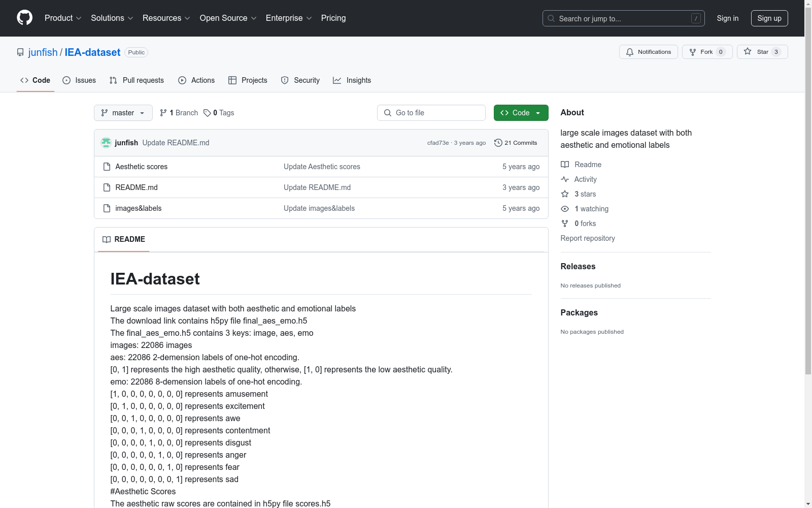Expand the Enterprise menu
The width and height of the screenshot is (812, 508).
[x=289, y=18]
